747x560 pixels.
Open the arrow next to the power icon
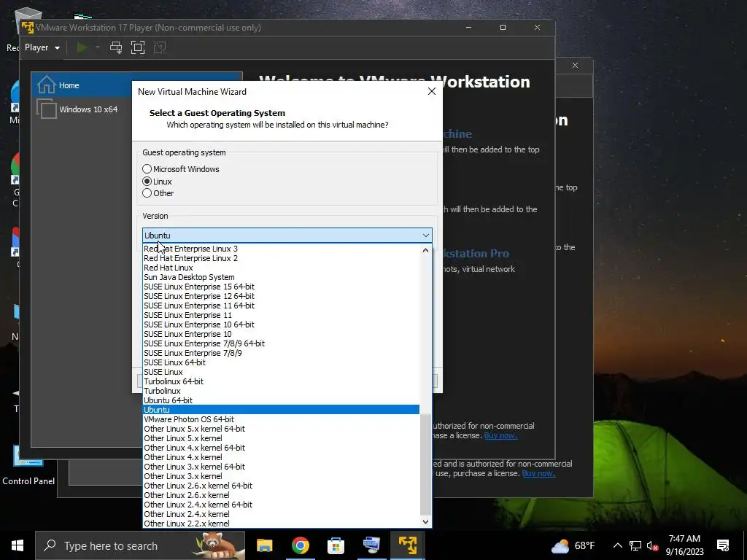pyautogui.click(x=98, y=47)
